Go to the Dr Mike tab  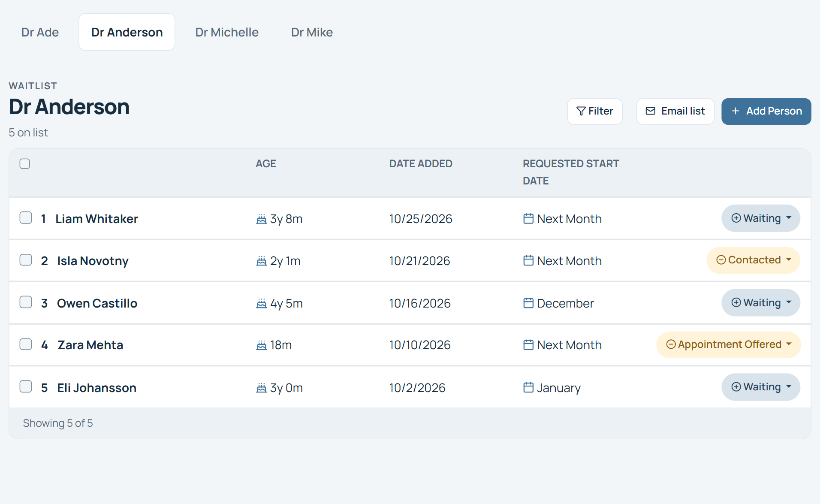[x=312, y=32]
